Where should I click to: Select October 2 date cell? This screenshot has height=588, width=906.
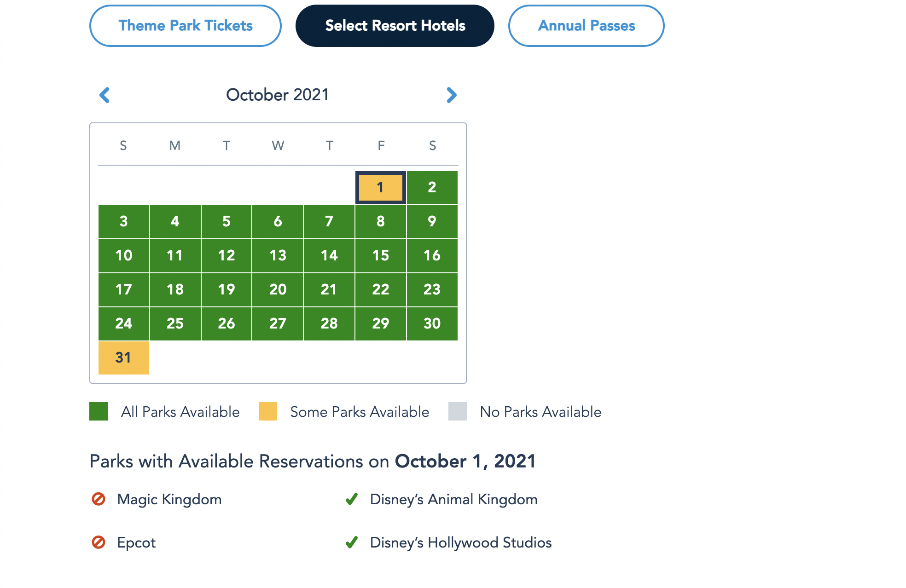pyautogui.click(x=432, y=187)
